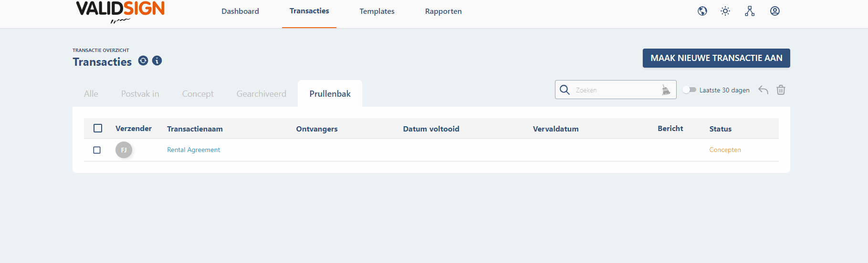The width and height of the screenshot is (868, 263).
Task: Open Transacties in top navigation
Action: coord(309,11)
